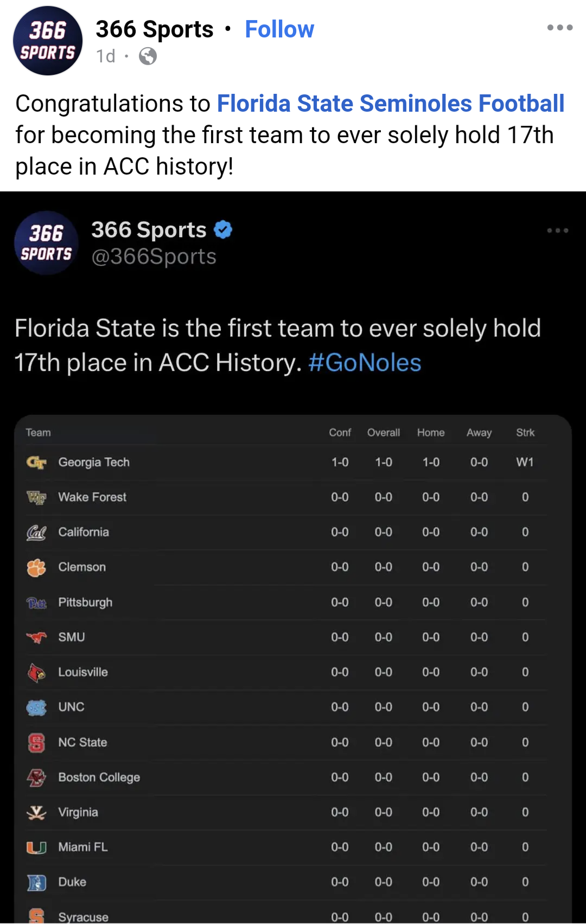
Task: Select the Strk column header
Action: (x=525, y=433)
